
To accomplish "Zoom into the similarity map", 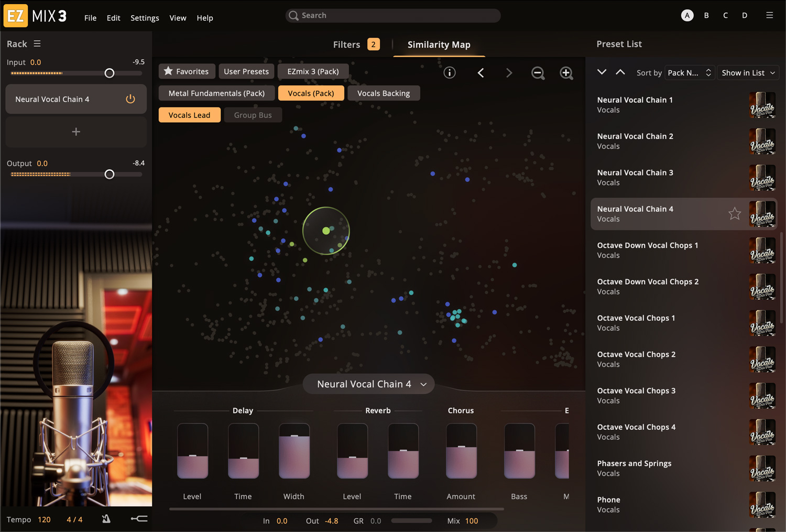I will (566, 73).
